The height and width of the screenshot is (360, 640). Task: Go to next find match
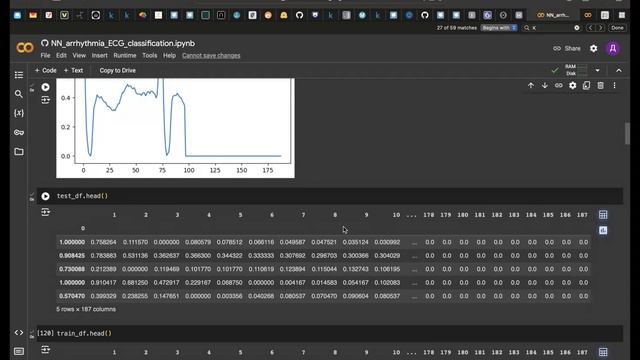pos(600,28)
